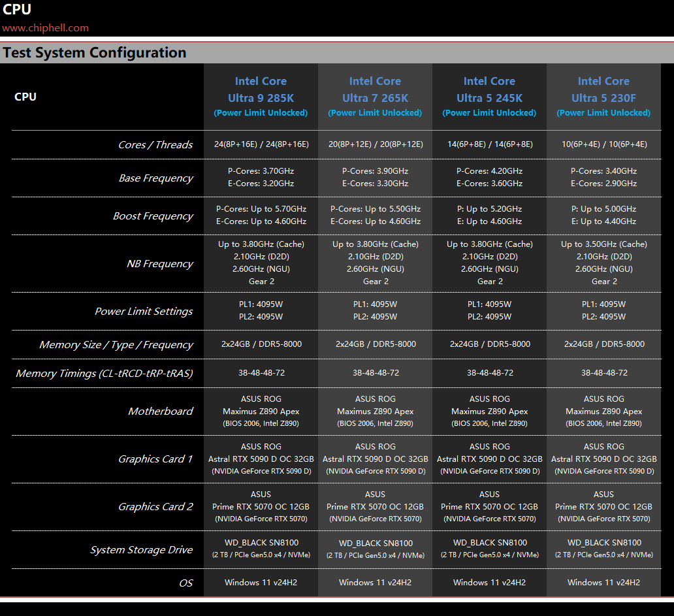The height and width of the screenshot is (616, 674).
Task: Click the P-Cores: 3.40GHz base frequency value
Action: (604, 171)
